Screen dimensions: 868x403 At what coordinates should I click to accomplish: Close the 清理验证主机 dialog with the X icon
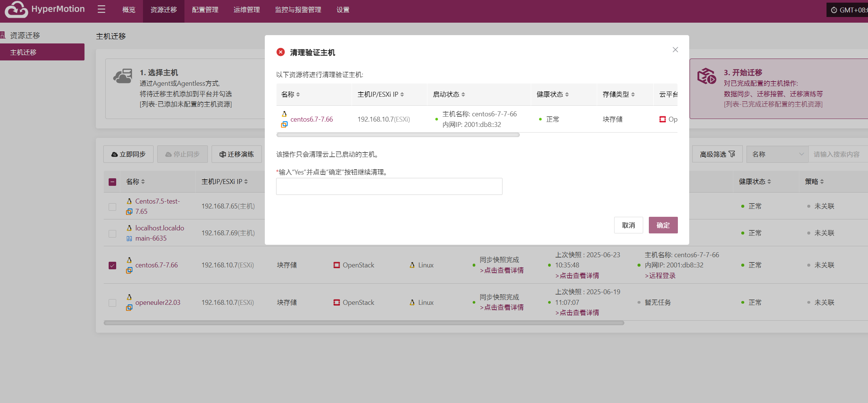(x=675, y=50)
